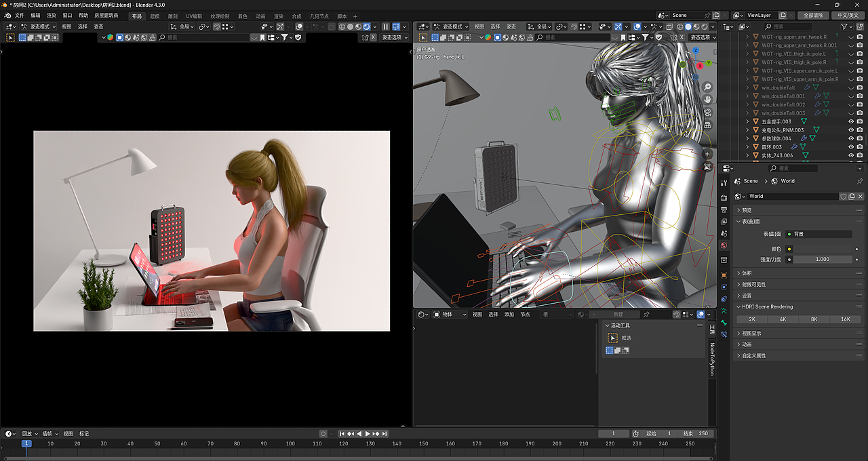
Task: Open the 房屋建筑商 menu
Action: click(x=106, y=15)
